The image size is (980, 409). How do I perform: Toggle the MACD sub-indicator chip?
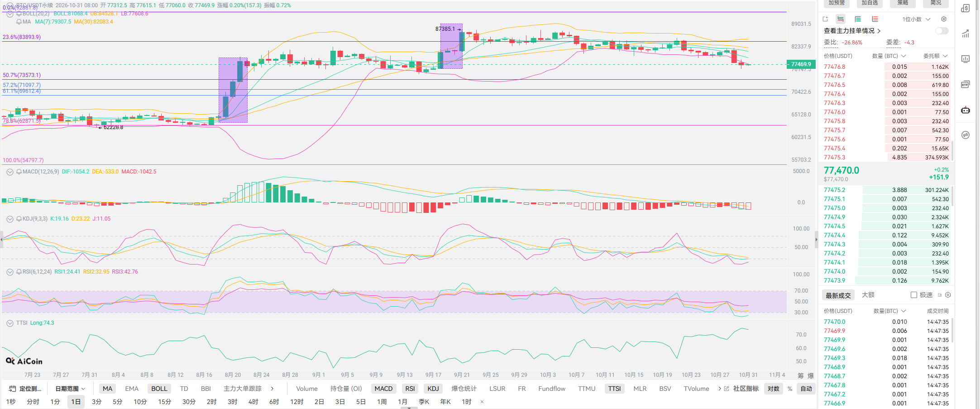[383, 389]
